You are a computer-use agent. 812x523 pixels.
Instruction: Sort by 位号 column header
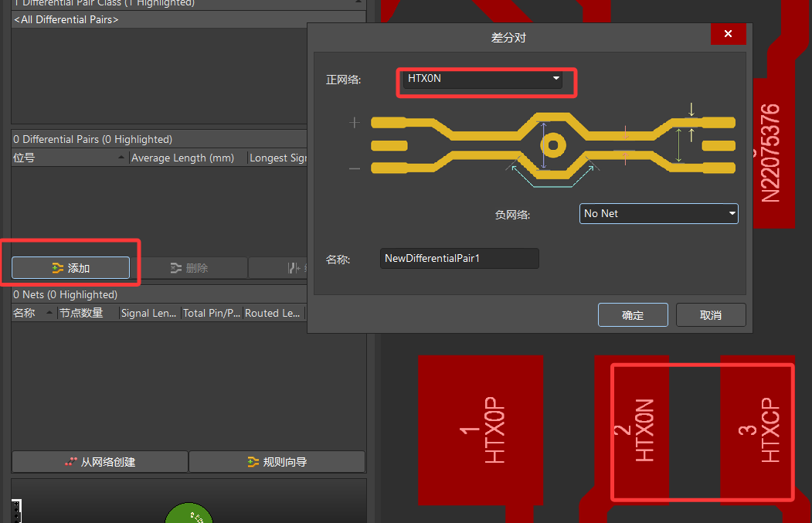[70, 158]
